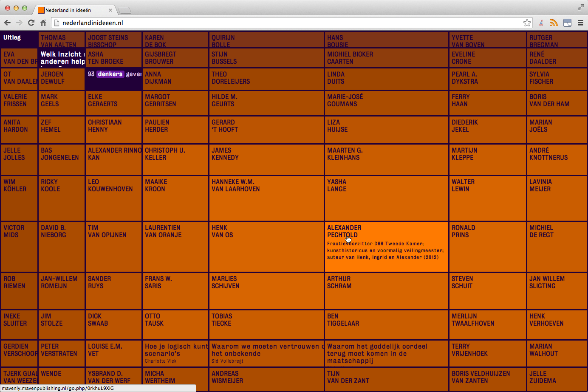
Task: Enter fullscreen using the expand arrows icon
Action: click(580, 7)
